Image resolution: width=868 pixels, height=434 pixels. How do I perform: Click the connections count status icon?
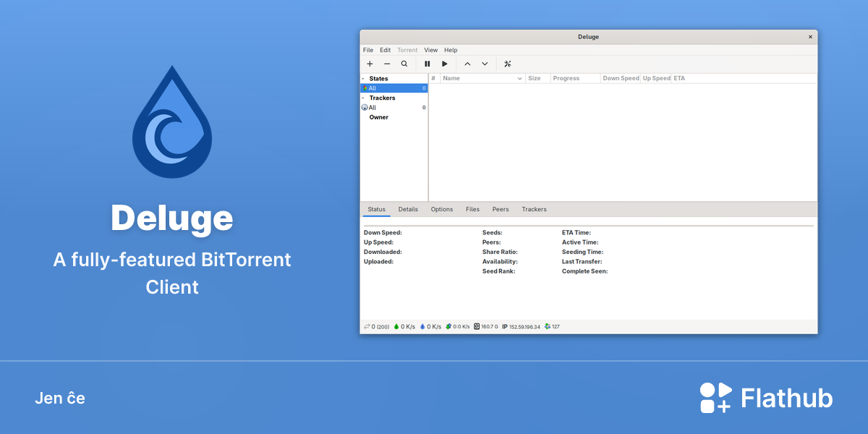click(x=367, y=327)
